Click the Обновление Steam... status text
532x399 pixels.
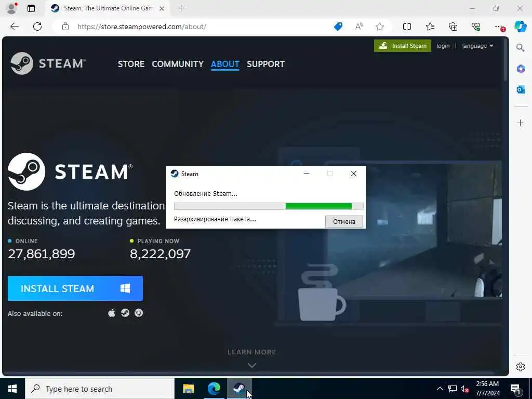(206, 194)
